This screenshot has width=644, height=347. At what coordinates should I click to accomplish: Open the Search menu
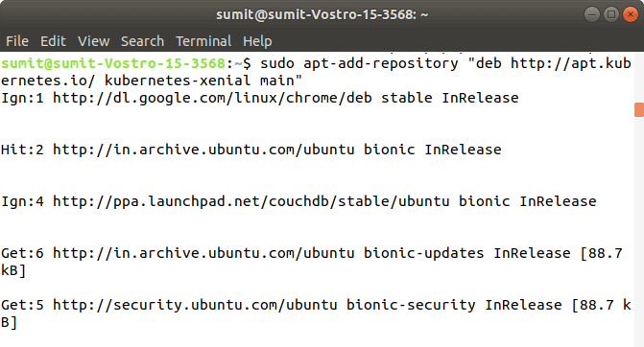click(x=142, y=41)
